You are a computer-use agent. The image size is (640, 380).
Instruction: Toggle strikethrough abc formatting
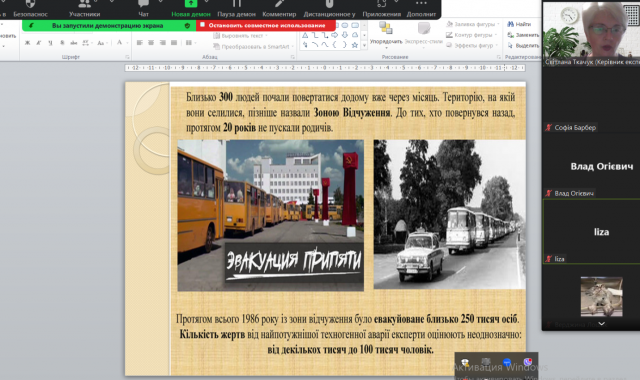click(x=73, y=42)
